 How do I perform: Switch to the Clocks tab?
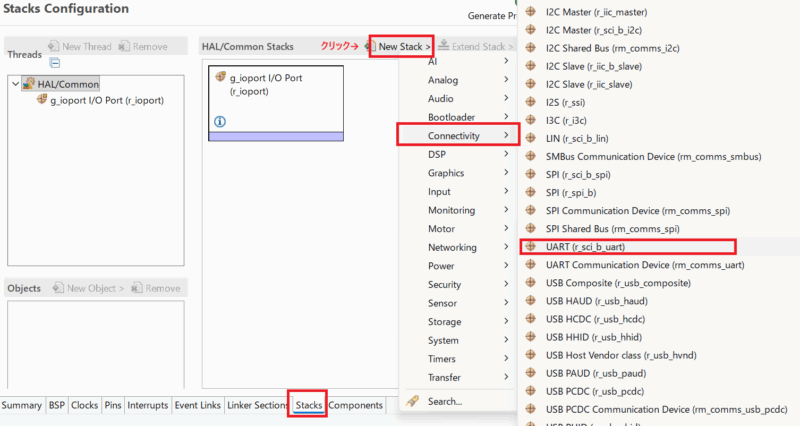coord(85,406)
